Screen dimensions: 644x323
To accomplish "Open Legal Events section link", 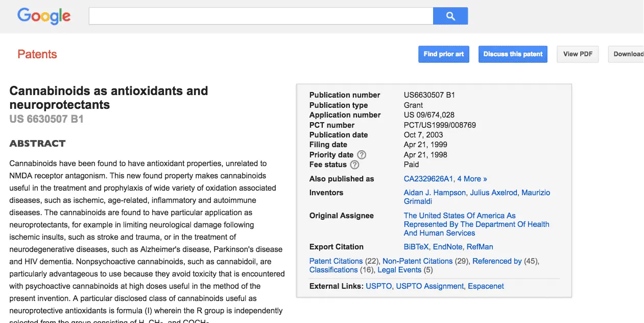I will 399,270.
